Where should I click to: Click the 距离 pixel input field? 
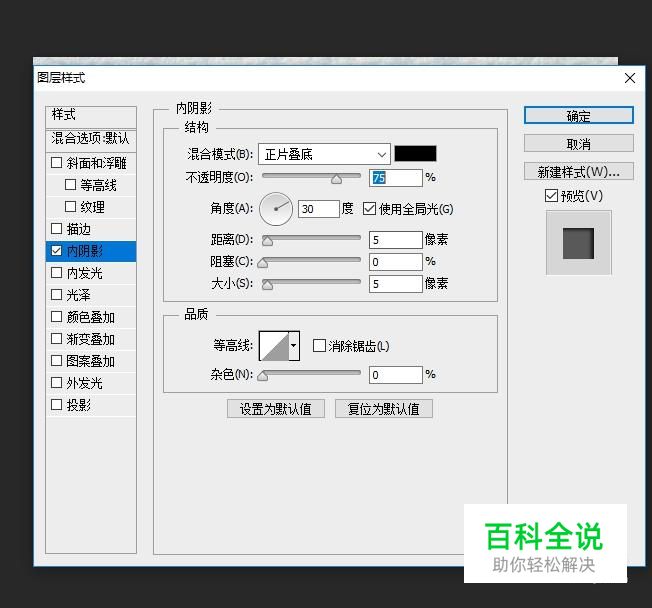(395, 240)
